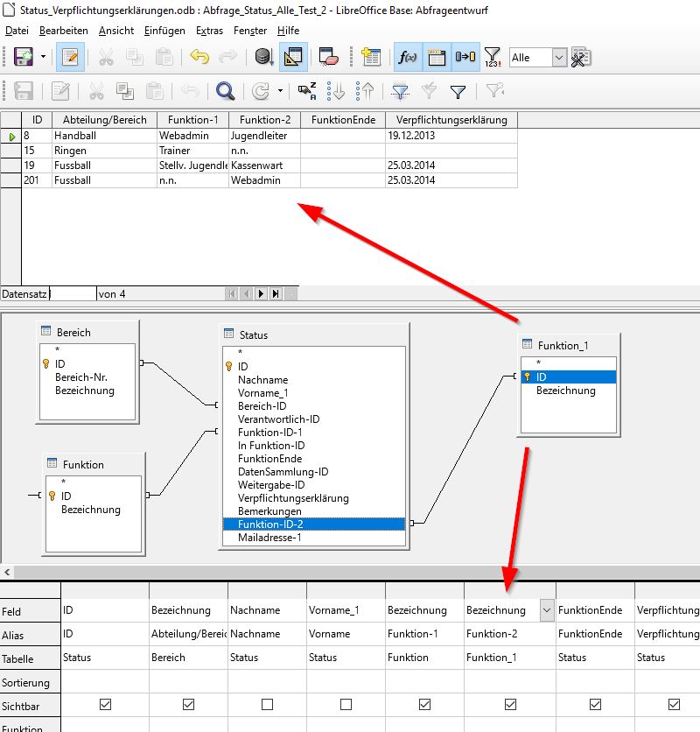The width and height of the screenshot is (700, 732).
Task: Go to next record button
Action: coord(261,293)
